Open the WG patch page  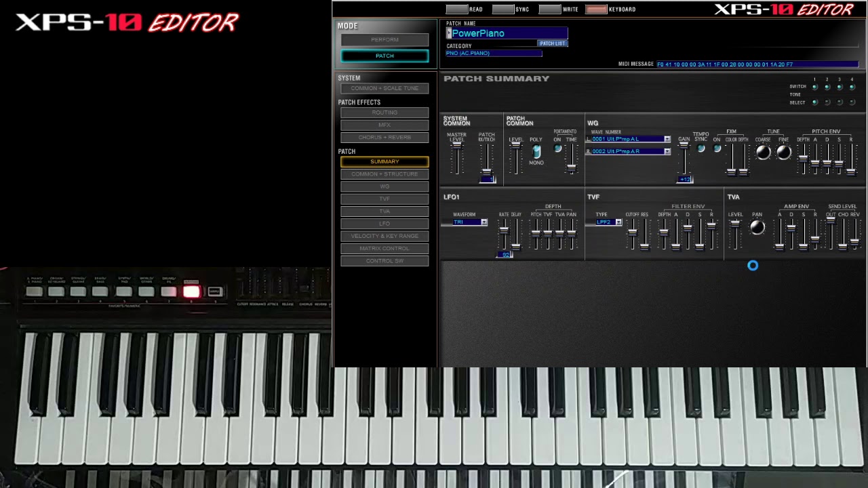coord(384,186)
